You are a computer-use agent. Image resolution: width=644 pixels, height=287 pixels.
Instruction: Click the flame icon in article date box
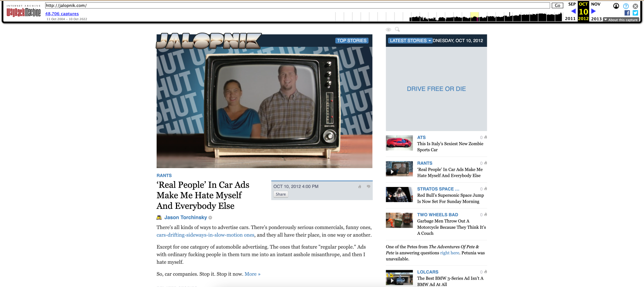pos(359,186)
